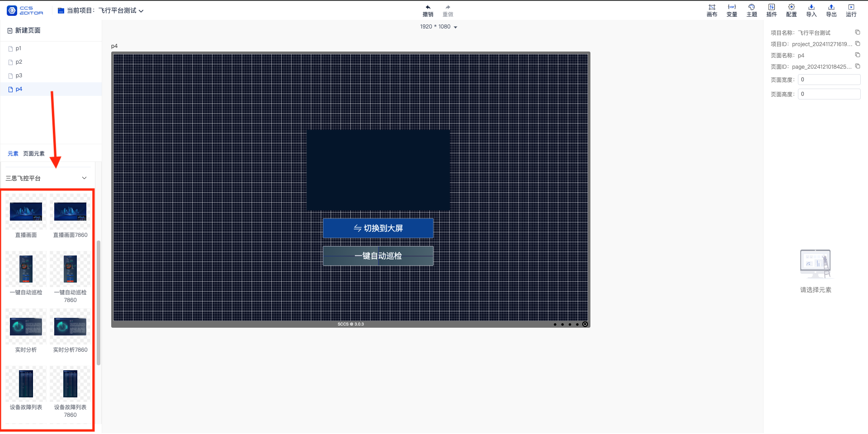
Task: Click the blue project folder icon
Action: [x=61, y=10]
